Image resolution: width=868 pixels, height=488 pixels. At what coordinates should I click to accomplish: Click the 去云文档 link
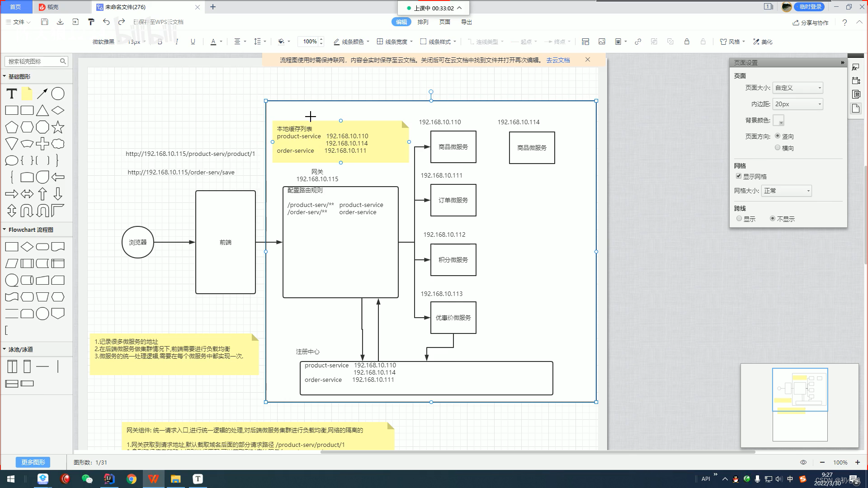pyautogui.click(x=558, y=60)
